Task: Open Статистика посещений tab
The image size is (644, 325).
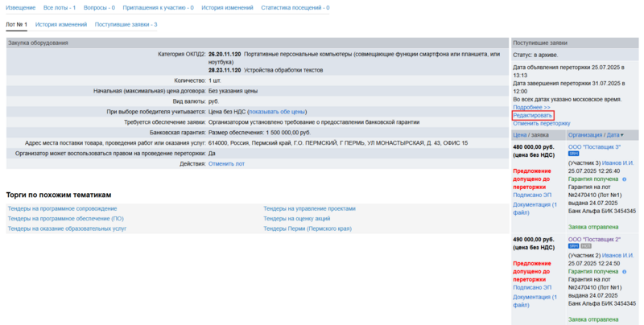Action: click(x=295, y=7)
